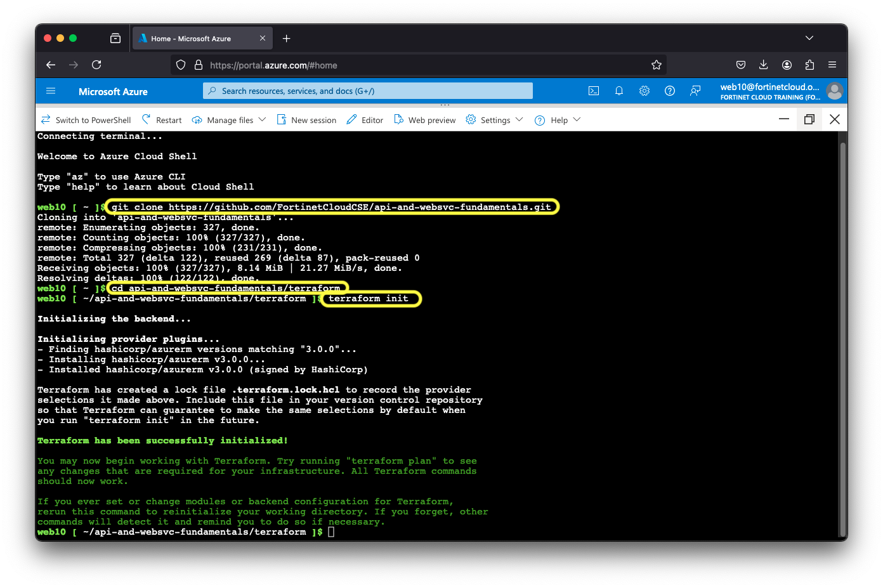Close the Home - Microsoft Azure tab
Viewport: 883px width, 588px height.
tap(263, 38)
